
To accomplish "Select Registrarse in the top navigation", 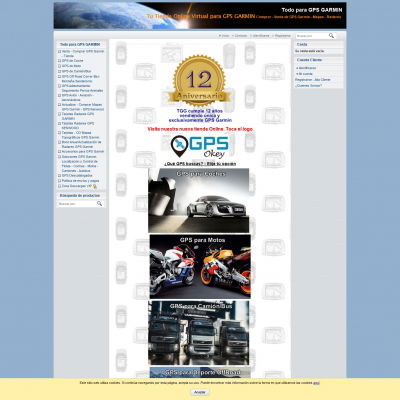I will pyautogui.click(x=282, y=36).
